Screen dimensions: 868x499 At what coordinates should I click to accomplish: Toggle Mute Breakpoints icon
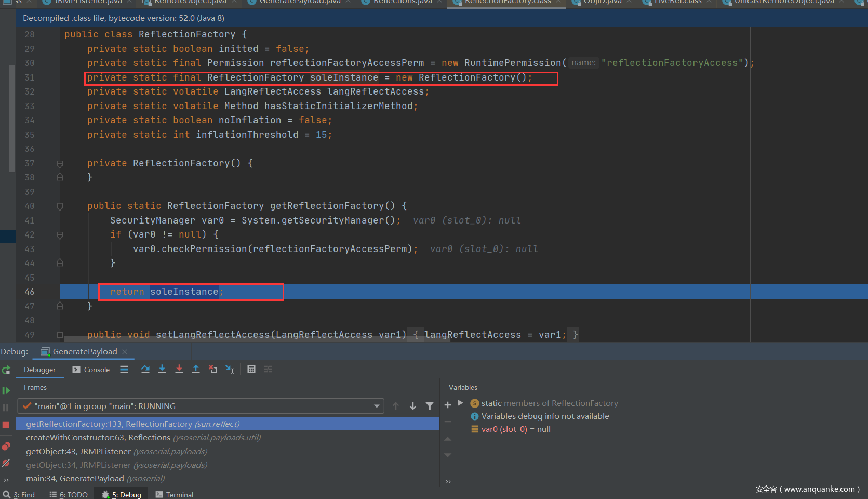6,463
